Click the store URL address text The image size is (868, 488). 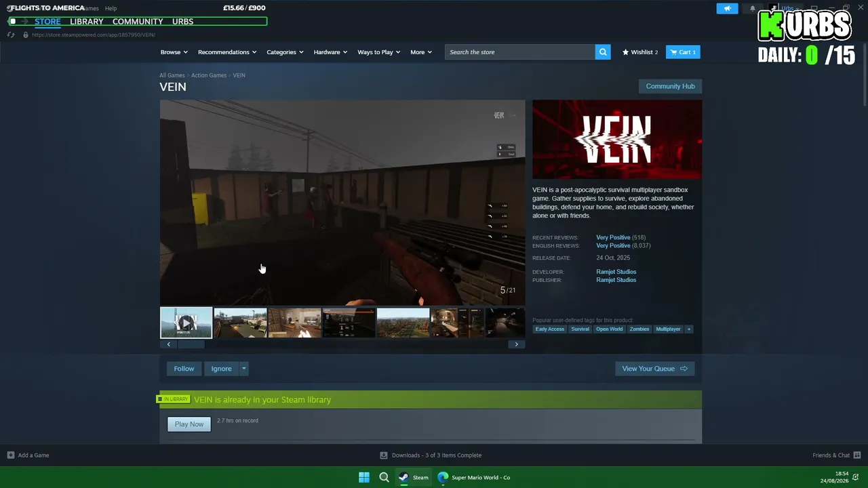pyautogui.click(x=94, y=35)
